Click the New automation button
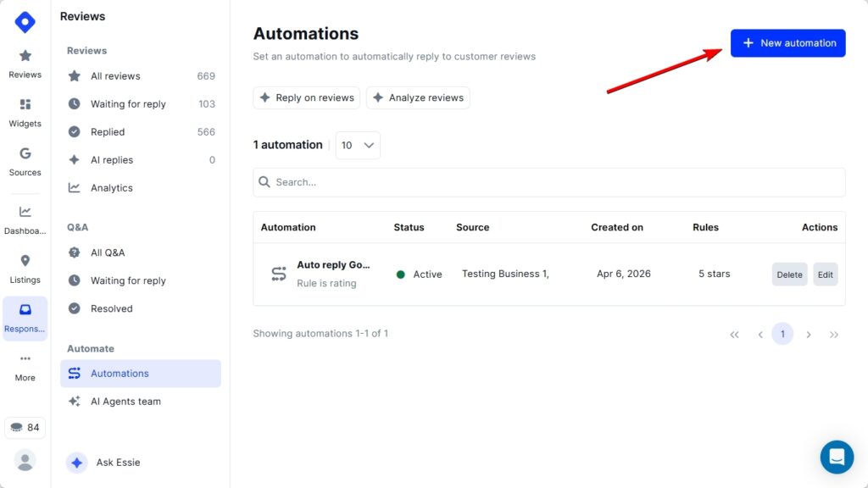Image resolution: width=868 pixels, height=488 pixels. pyautogui.click(x=787, y=42)
